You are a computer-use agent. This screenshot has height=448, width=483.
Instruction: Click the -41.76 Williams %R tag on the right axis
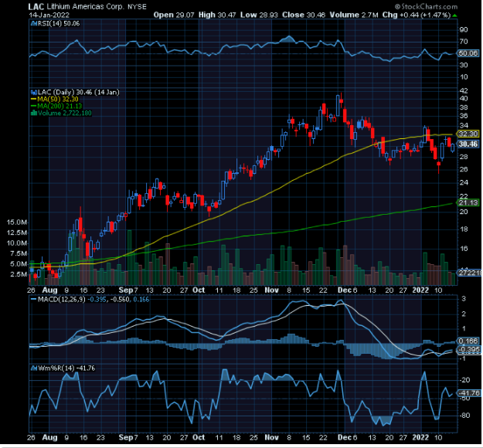click(469, 393)
